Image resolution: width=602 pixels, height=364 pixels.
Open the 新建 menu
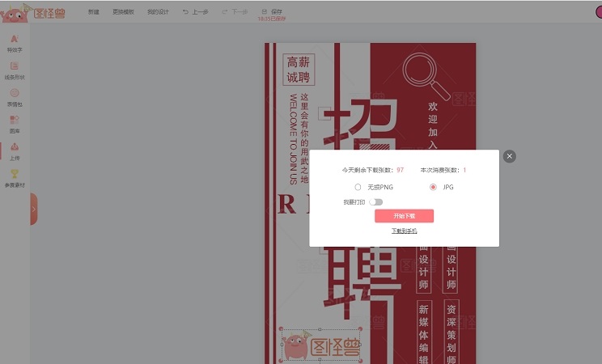tap(94, 12)
